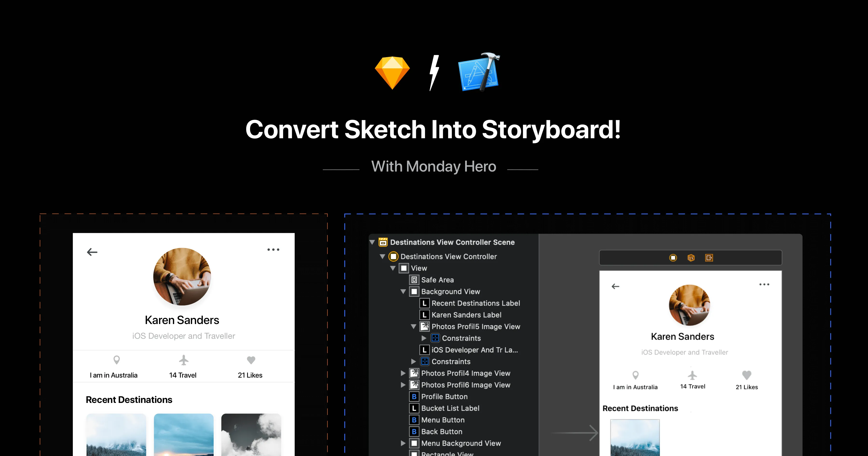This screenshot has height=456, width=868.
Task: Click the heart icon above 21 Likes
Action: pos(251,360)
